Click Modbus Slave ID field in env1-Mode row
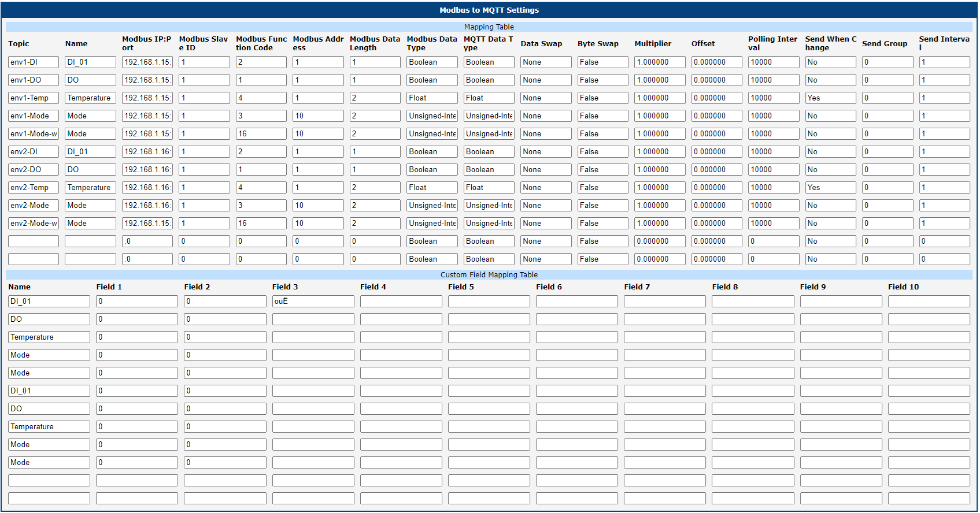Image resolution: width=980 pixels, height=513 pixels. click(204, 116)
